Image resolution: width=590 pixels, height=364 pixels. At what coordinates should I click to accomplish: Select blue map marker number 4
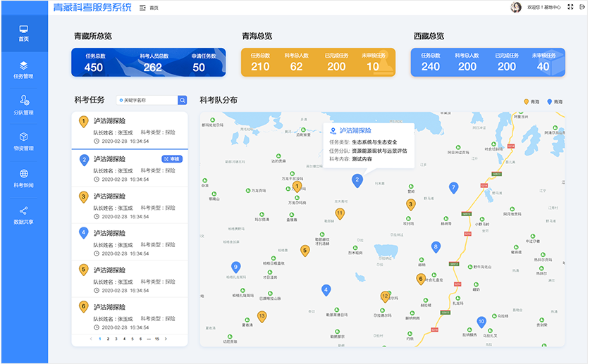(x=326, y=290)
